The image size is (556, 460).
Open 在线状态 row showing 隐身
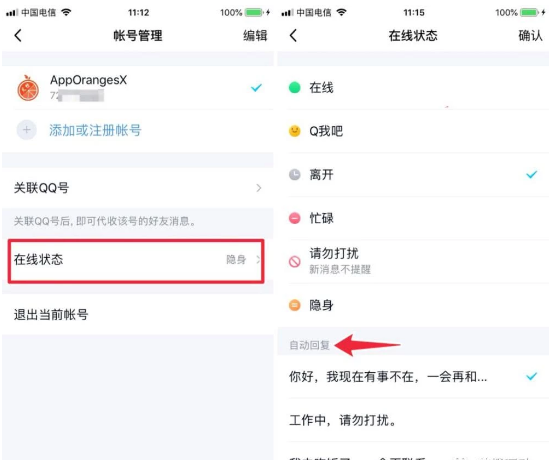tap(136, 261)
